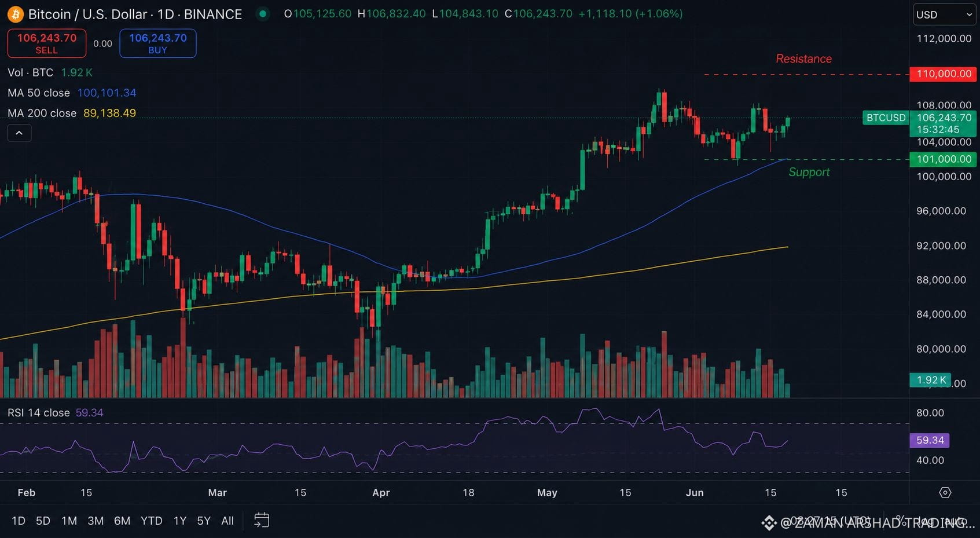This screenshot has width=980, height=538.
Task: Open the UTC clock timezone menu
Action: pos(830,521)
